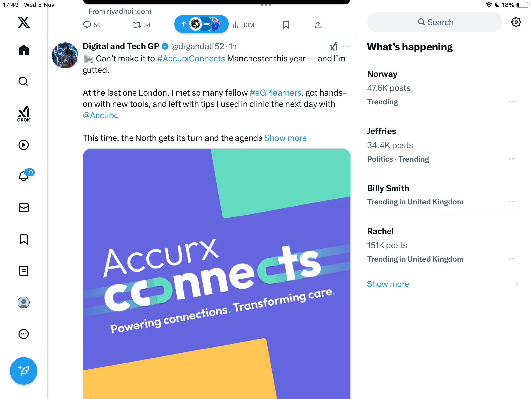532x399 pixels.
Task: Open more options for Norway trend
Action: 512,102
